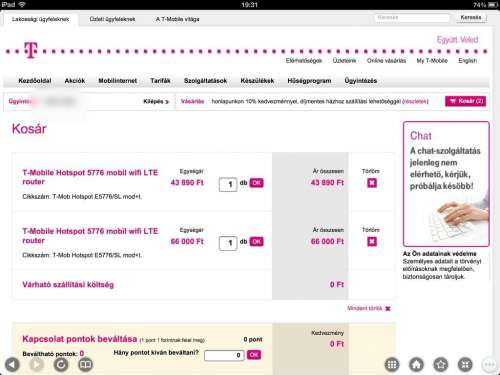Screen dimensions: 500x375
Task: Click the Keresés search button
Action: [471, 17]
